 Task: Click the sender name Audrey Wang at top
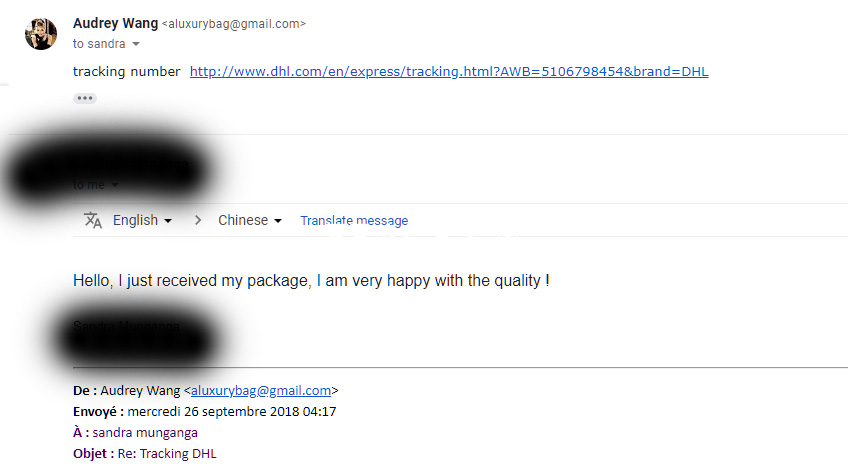115,23
